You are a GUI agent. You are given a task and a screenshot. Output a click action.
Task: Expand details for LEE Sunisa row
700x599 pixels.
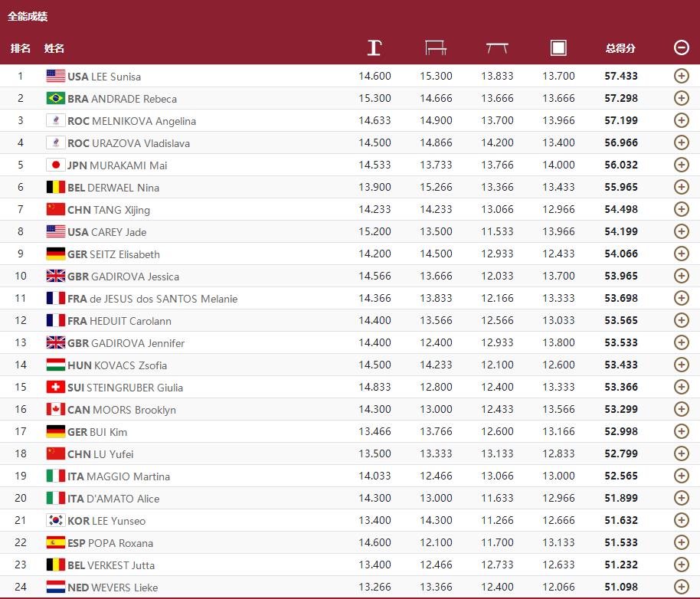tap(682, 76)
